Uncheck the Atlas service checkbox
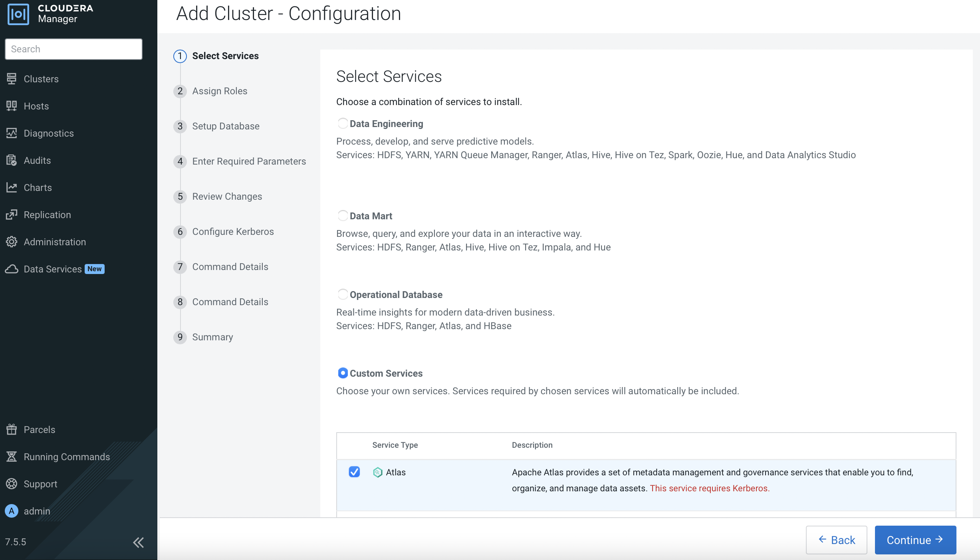The image size is (980, 560). pos(354,472)
